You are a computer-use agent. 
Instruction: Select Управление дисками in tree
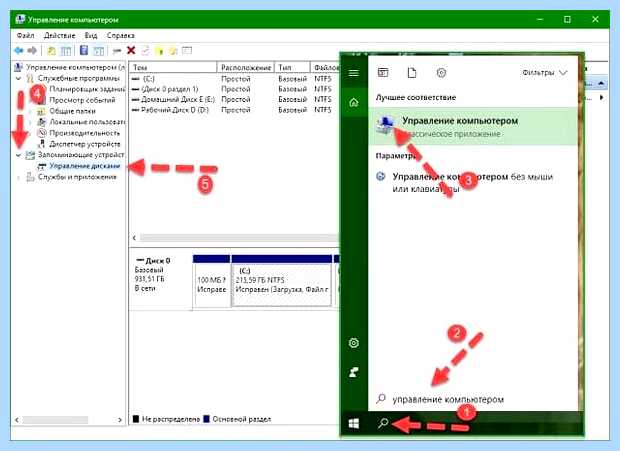pyautogui.click(x=85, y=166)
